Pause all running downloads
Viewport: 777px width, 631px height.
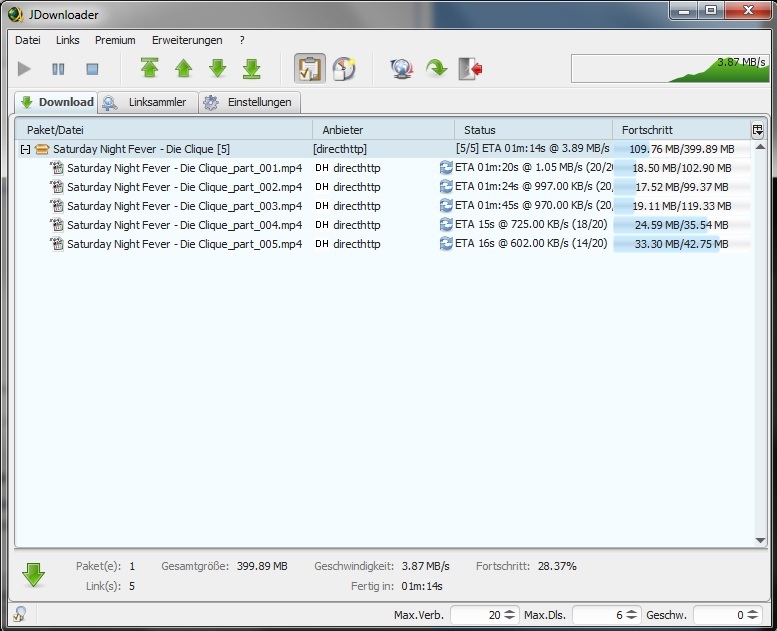(x=58, y=69)
